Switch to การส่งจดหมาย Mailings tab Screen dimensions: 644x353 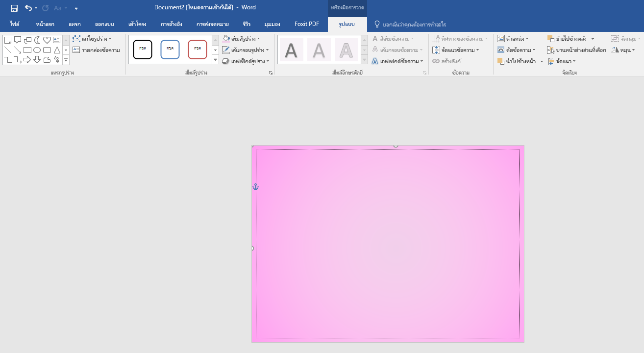(212, 24)
